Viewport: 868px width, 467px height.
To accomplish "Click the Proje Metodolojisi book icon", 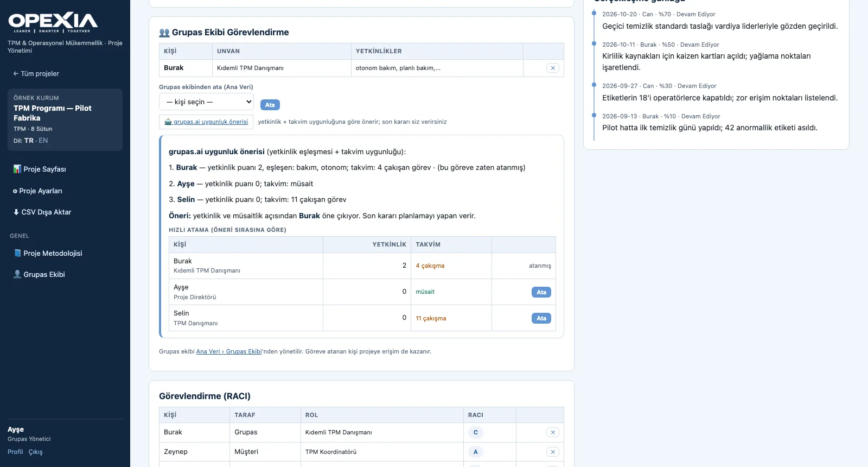I will pos(17,253).
